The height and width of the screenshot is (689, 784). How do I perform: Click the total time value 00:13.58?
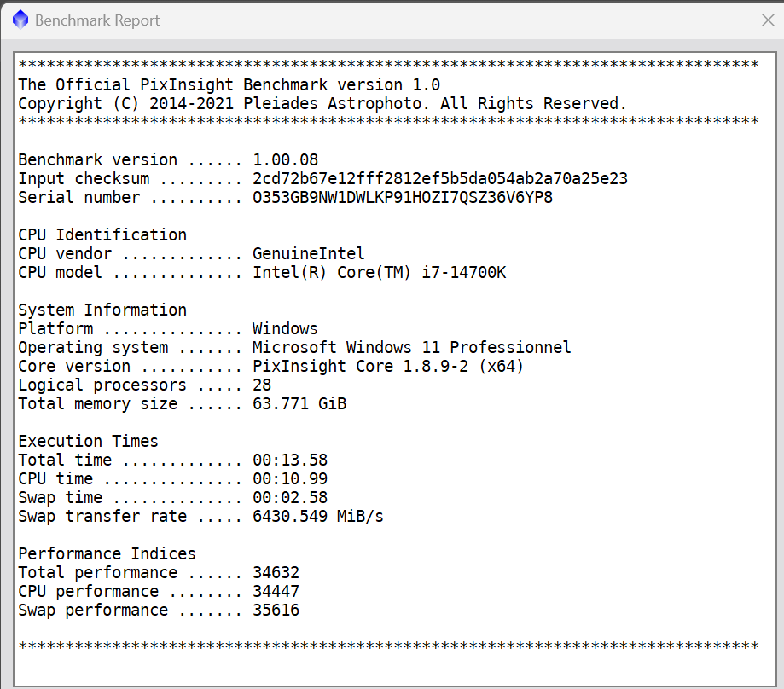tap(290, 460)
